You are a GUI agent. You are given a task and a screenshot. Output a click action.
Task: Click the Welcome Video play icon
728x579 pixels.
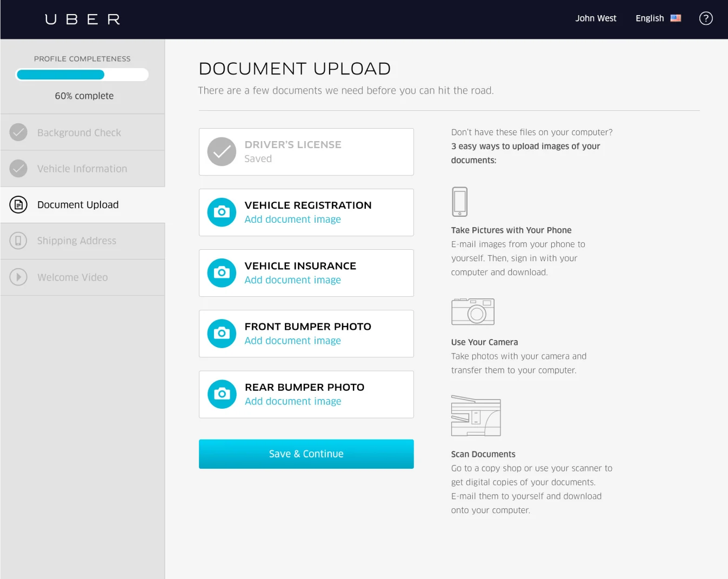click(x=18, y=277)
